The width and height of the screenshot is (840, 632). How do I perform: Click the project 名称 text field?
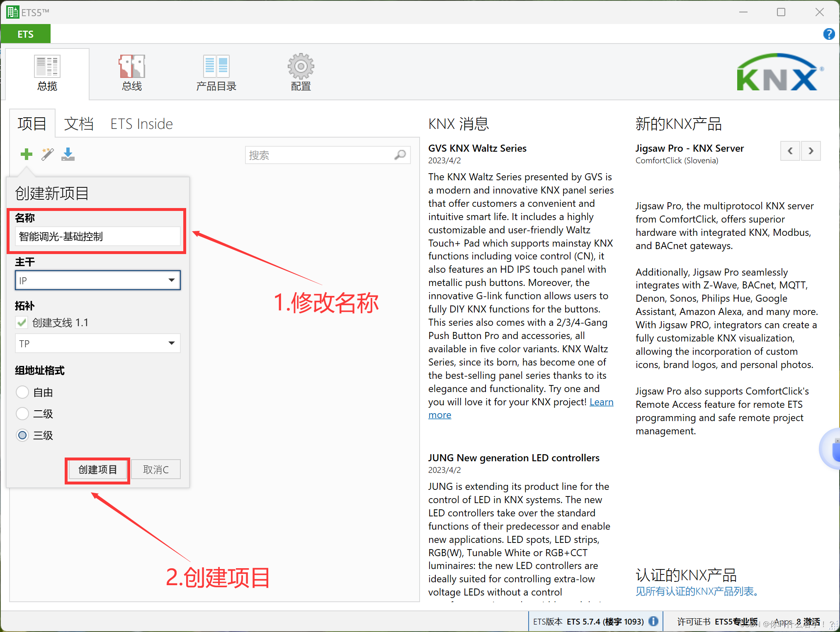(x=98, y=236)
